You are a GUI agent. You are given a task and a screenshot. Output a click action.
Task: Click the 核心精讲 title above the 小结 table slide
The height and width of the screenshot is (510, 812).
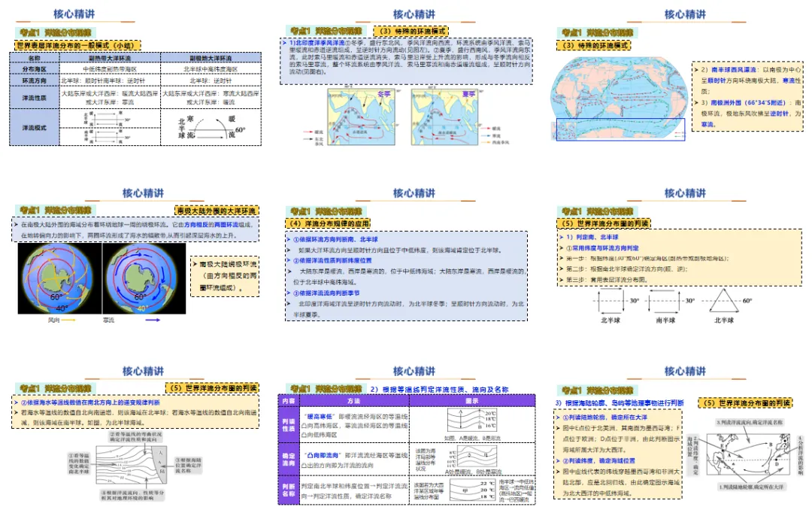pyautogui.click(x=74, y=14)
